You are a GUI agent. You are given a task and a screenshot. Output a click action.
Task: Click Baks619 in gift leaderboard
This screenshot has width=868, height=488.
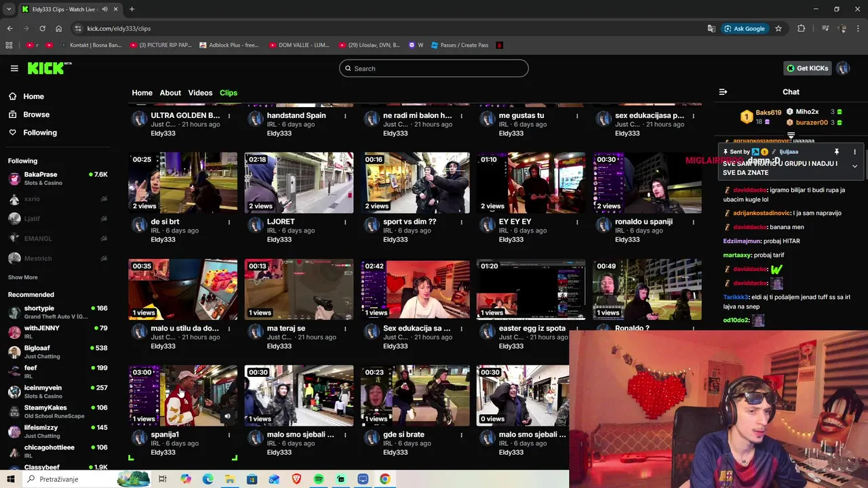click(768, 113)
